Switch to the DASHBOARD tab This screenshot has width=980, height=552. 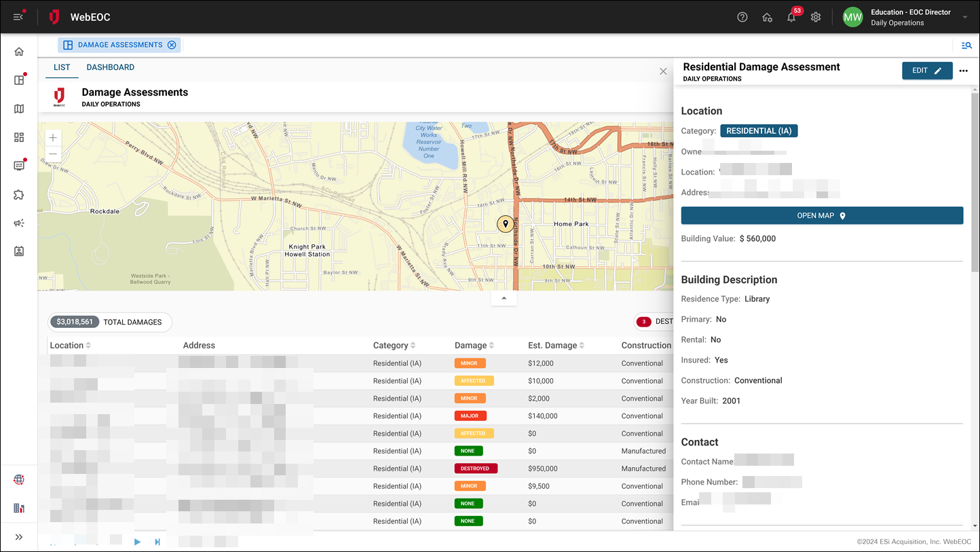[110, 67]
